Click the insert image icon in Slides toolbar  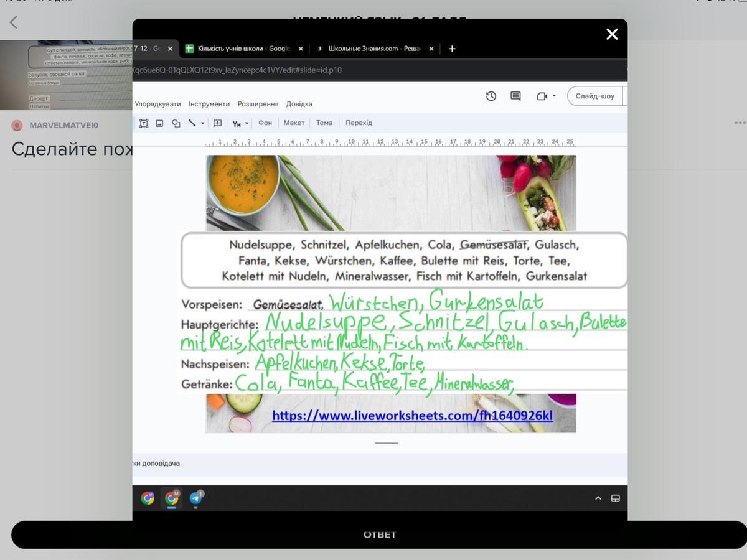coord(159,123)
